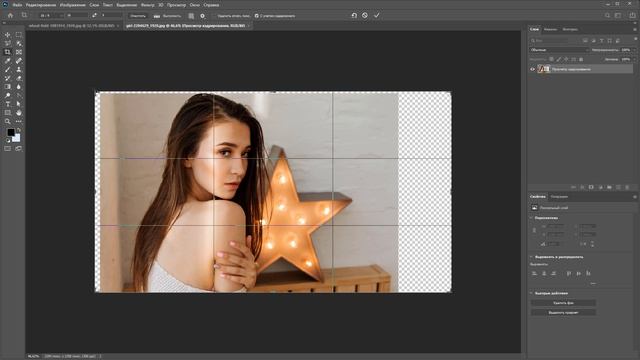This screenshot has width=640, height=360.
Task: Open the background color picker
Action: 17,138
